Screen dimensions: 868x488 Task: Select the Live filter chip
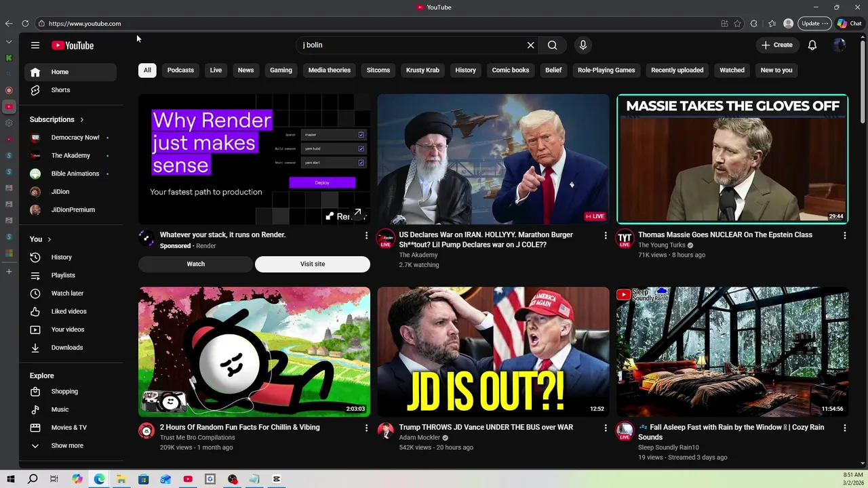pos(216,70)
